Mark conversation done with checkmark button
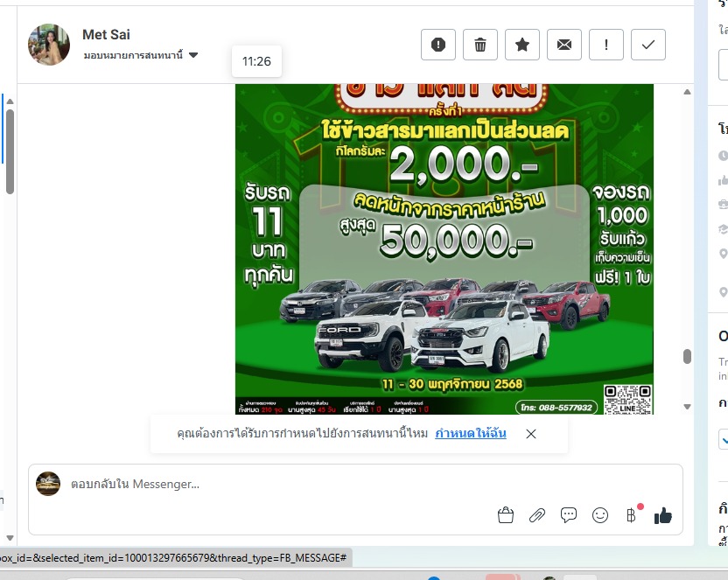728x580 pixels. click(x=648, y=45)
